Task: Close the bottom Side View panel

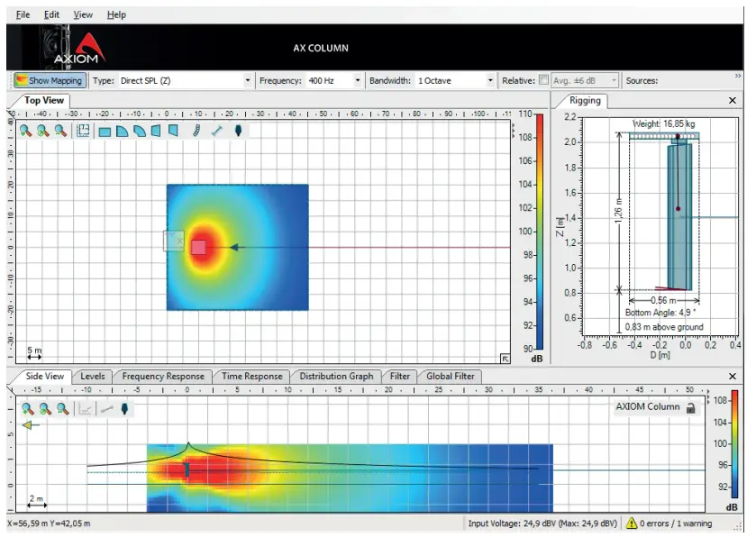Action: 733,376
